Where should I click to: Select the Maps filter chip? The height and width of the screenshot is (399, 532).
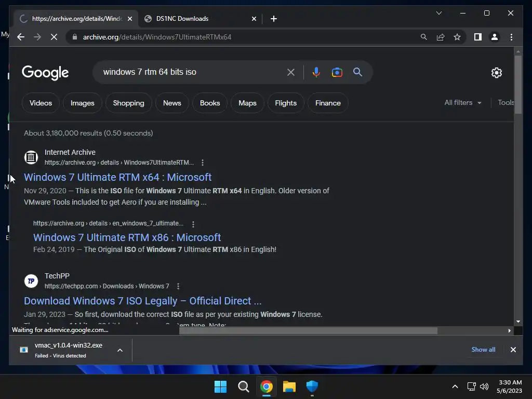(247, 103)
